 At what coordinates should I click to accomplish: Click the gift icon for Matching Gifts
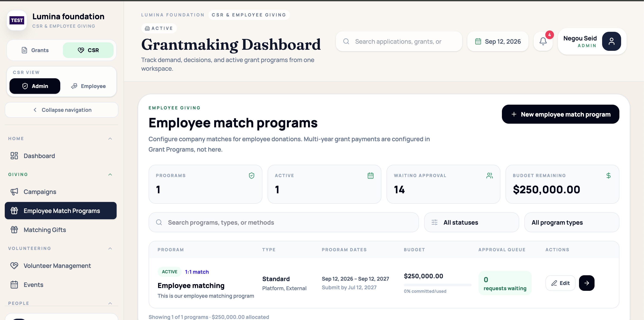pyautogui.click(x=14, y=230)
